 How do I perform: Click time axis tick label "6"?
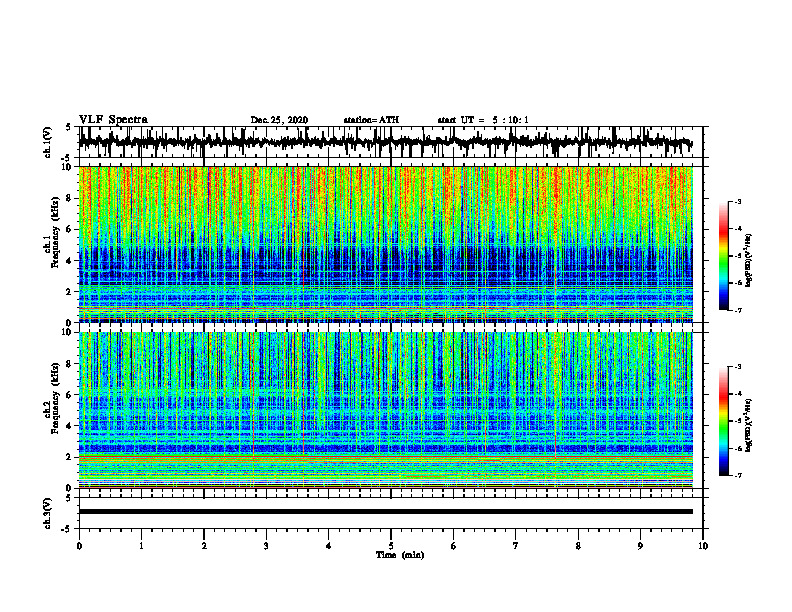[x=454, y=546]
